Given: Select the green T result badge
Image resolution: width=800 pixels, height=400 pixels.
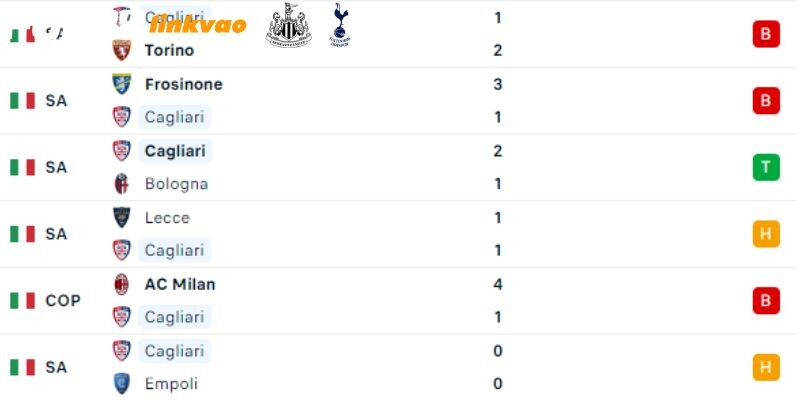Looking at the screenshot, I should pos(766,167).
